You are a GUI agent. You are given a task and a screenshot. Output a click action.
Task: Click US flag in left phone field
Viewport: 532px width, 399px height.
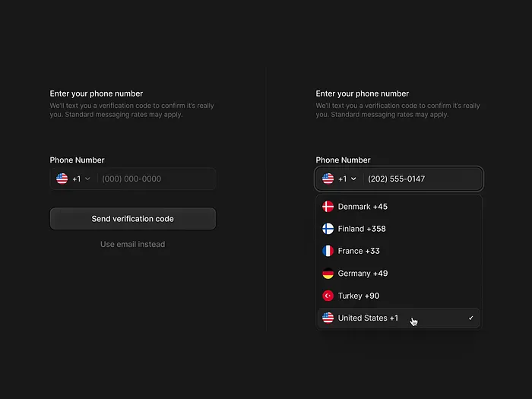(62, 179)
